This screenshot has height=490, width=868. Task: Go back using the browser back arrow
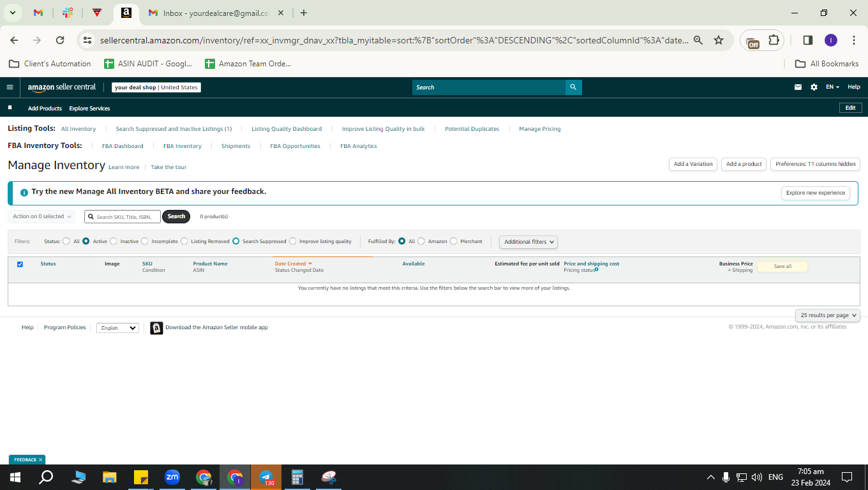(14, 40)
